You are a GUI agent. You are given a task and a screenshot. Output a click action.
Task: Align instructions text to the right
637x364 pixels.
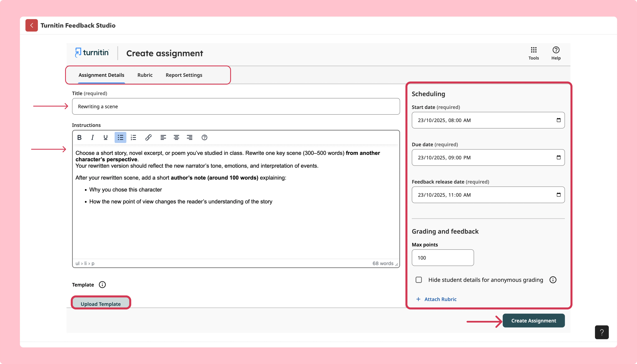[x=190, y=138]
